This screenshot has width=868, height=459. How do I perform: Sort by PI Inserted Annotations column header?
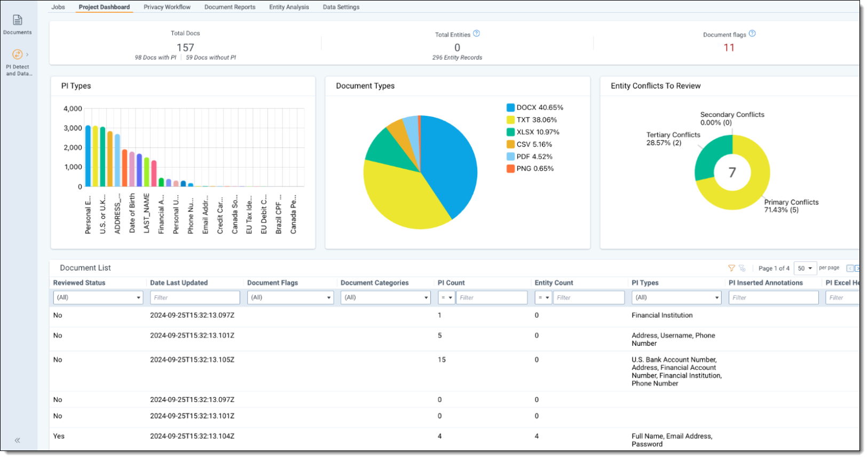point(766,283)
